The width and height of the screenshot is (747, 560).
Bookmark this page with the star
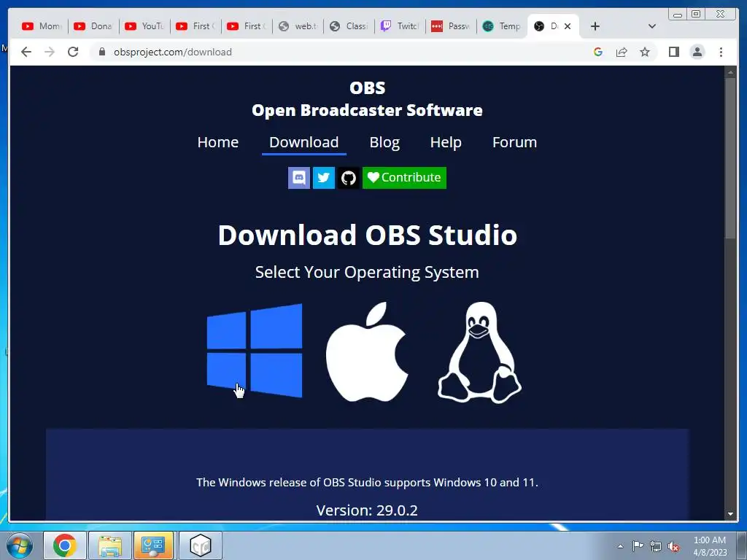645,52
